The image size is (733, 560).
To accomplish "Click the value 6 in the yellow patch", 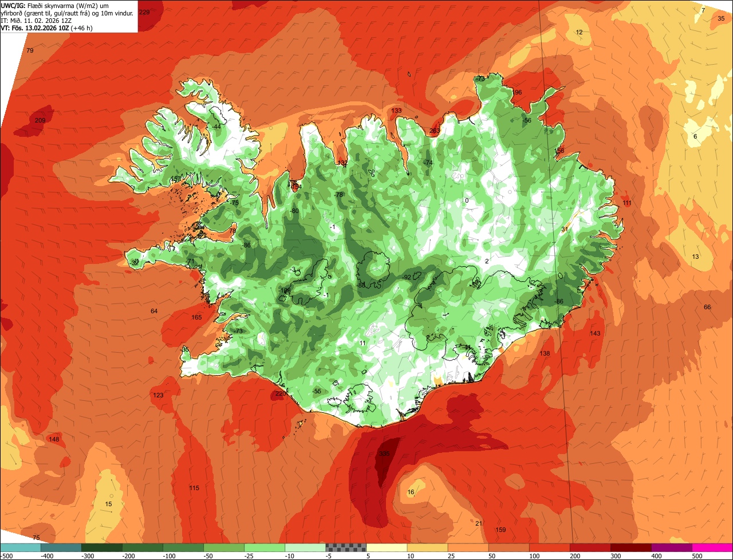I will coord(695,136).
